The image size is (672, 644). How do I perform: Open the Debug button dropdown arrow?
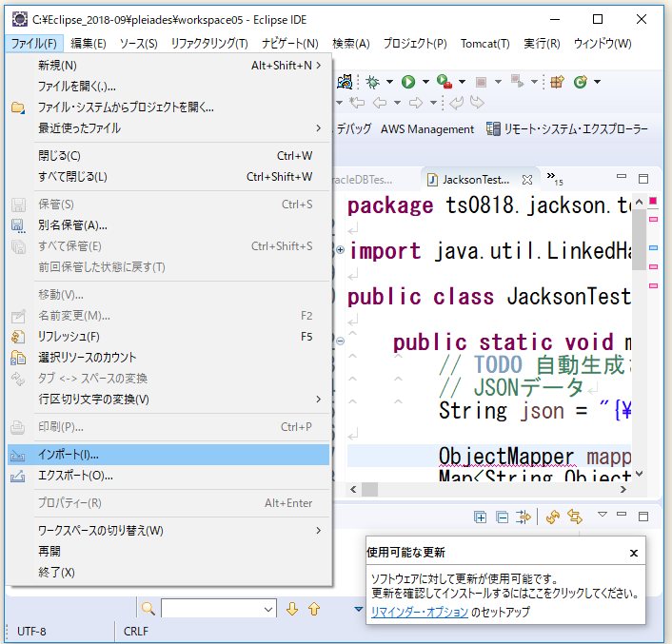[389, 82]
